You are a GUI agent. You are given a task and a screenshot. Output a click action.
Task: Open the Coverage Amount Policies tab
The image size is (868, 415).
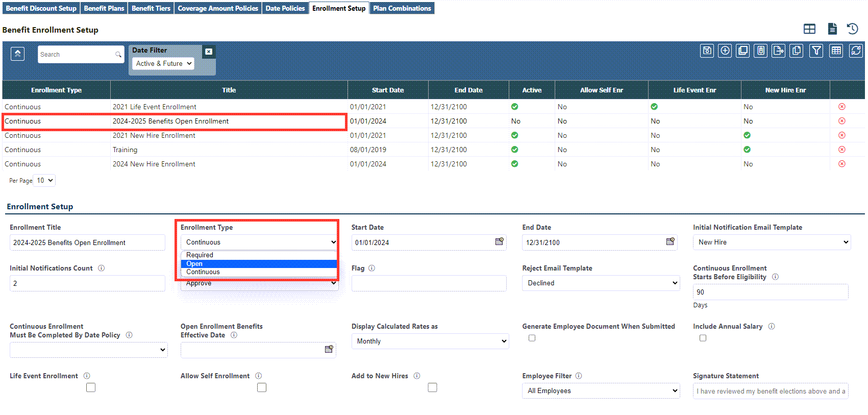tap(218, 8)
